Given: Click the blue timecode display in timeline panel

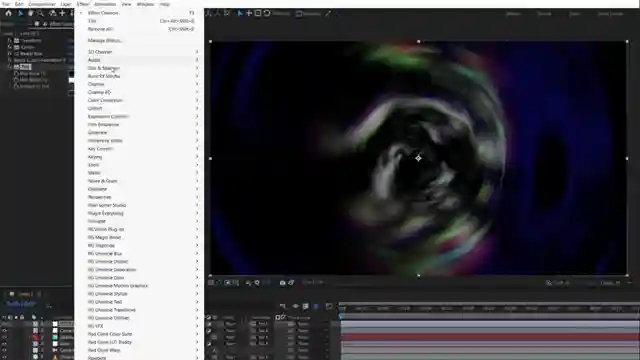Looking at the screenshot, I should (21, 304).
